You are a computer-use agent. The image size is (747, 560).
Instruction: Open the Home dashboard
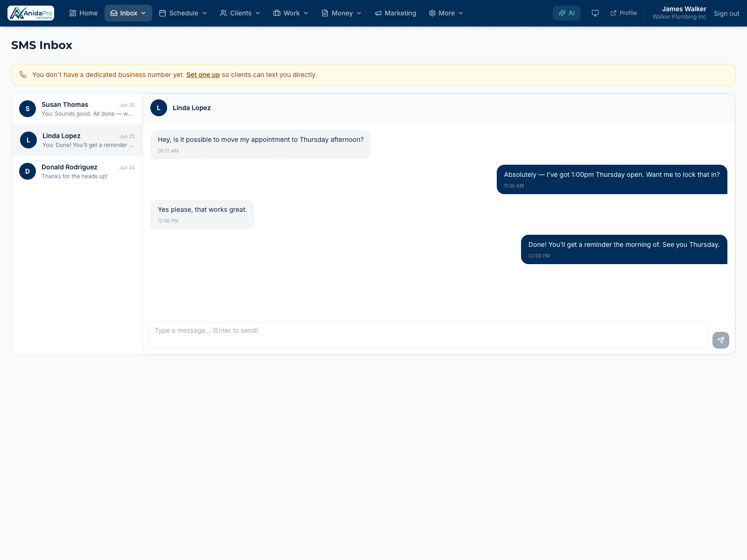pyautogui.click(x=84, y=13)
